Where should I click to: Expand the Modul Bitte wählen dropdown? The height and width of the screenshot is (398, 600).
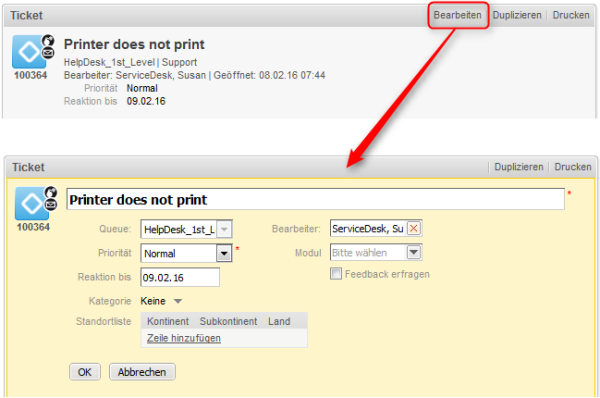414,252
